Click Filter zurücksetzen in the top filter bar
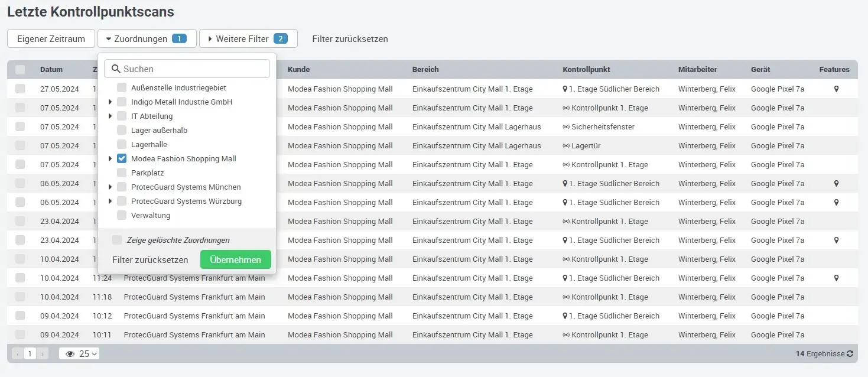 pos(350,39)
